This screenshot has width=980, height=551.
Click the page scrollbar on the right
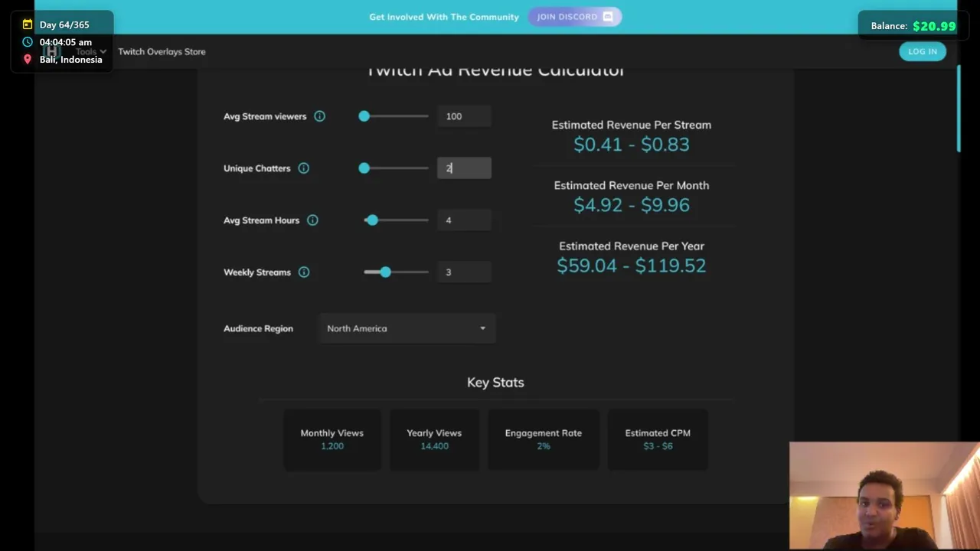[x=959, y=109]
